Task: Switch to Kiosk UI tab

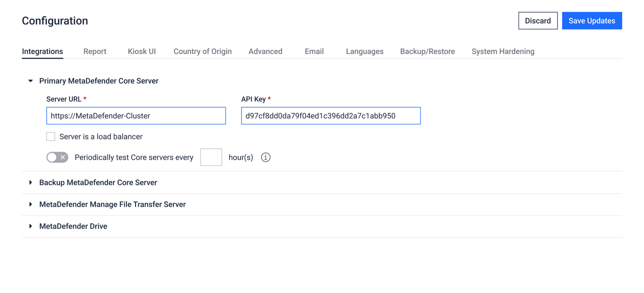Action: click(142, 51)
